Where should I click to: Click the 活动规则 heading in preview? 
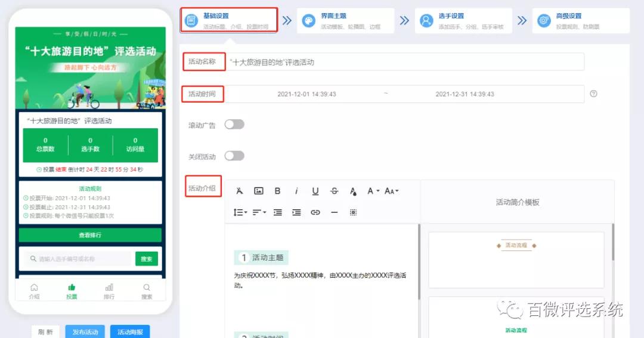point(91,189)
